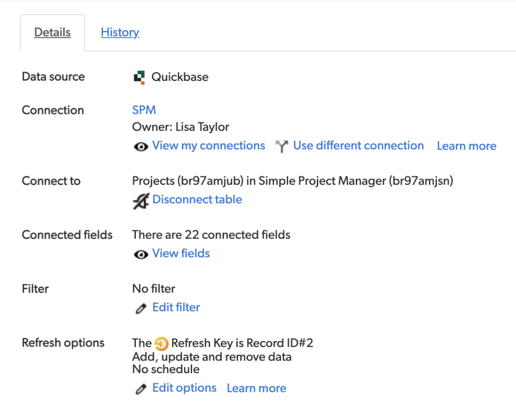
Task: Click the Connection label
Action: 53,110
